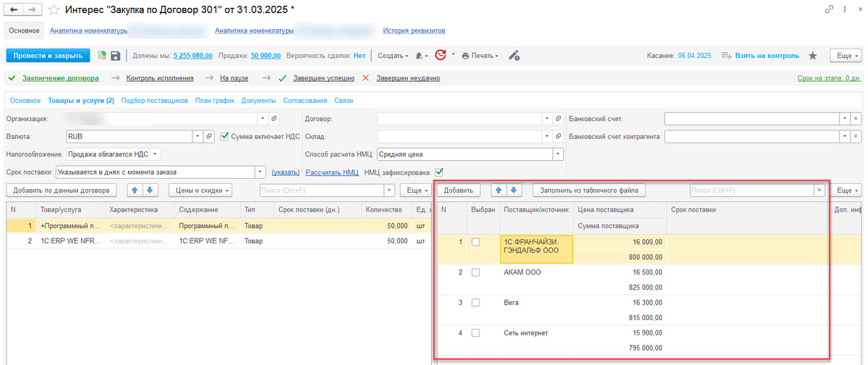Screen dimensions: 868x365
Task: Click the post document icon next to Провести и закрыть
Action: [103, 55]
